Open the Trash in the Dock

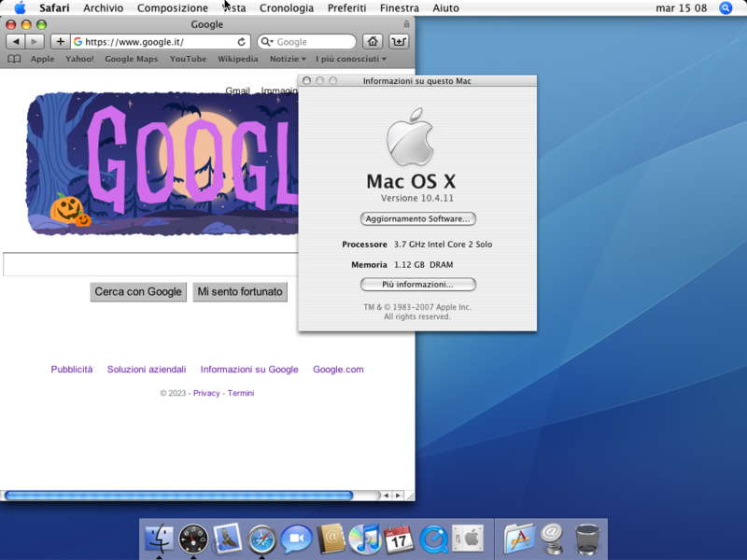pyautogui.click(x=587, y=539)
